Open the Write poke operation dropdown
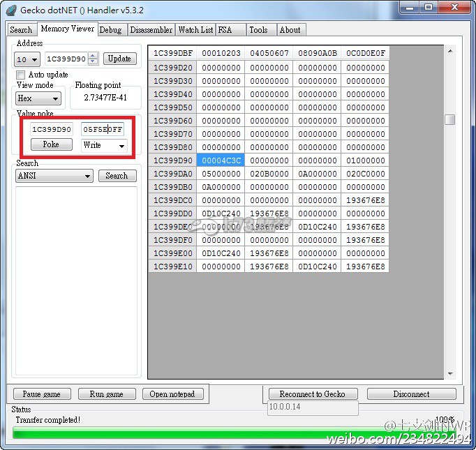The height and width of the screenshot is (450, 476). (x=104, y=145)
